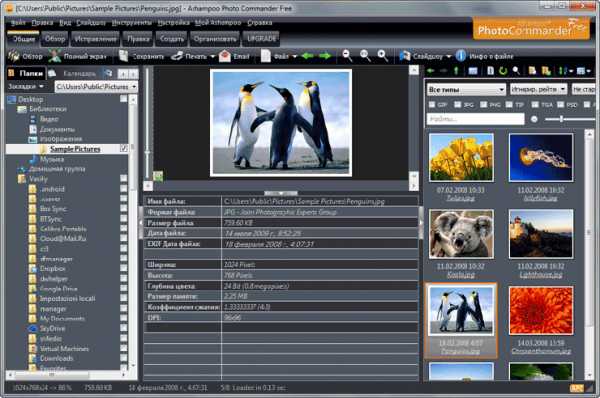Check the box next to Dropbox folder
Viewport: 600px width, 398px height.
123,269
